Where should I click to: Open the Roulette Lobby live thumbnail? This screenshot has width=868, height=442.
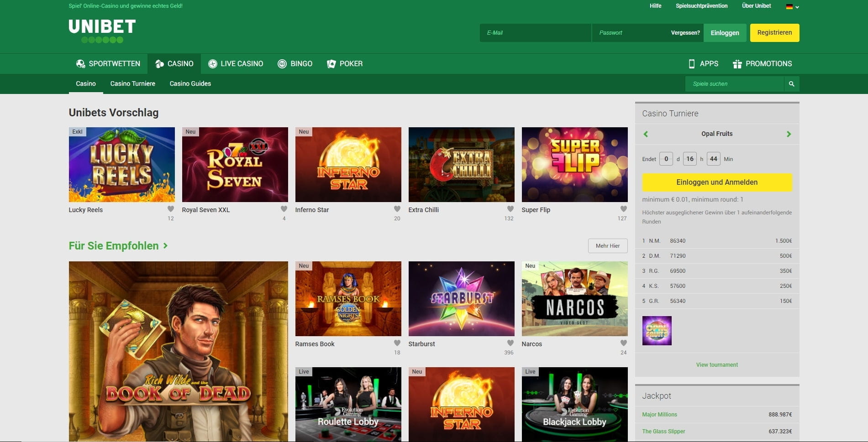pyautogui.click(x=348, y=404)
